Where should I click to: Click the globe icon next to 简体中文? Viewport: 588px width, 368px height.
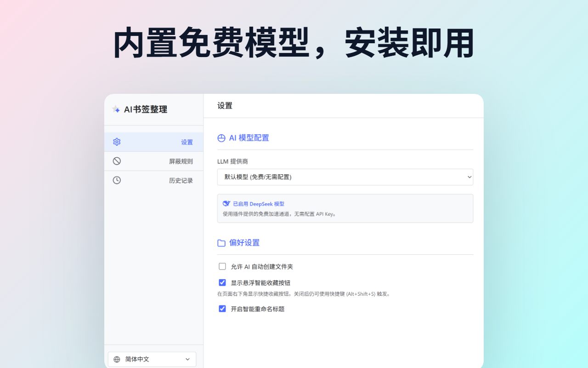coord(117,359)
